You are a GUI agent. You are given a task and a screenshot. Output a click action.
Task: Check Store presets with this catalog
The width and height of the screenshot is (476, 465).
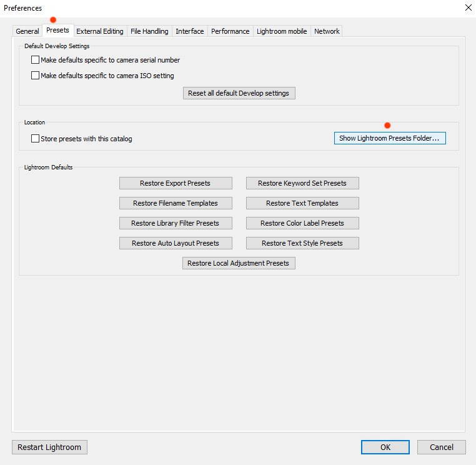pyautogui.click(x=35, y=139)
